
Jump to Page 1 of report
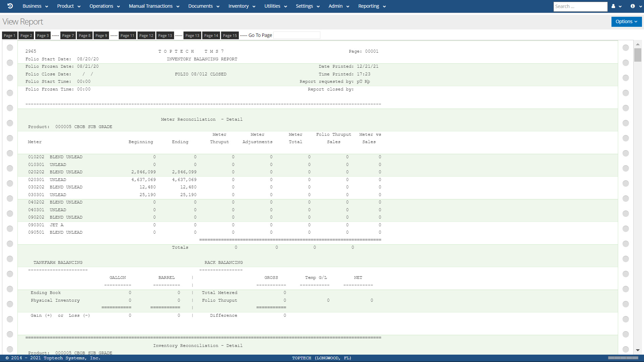(9, 36)
